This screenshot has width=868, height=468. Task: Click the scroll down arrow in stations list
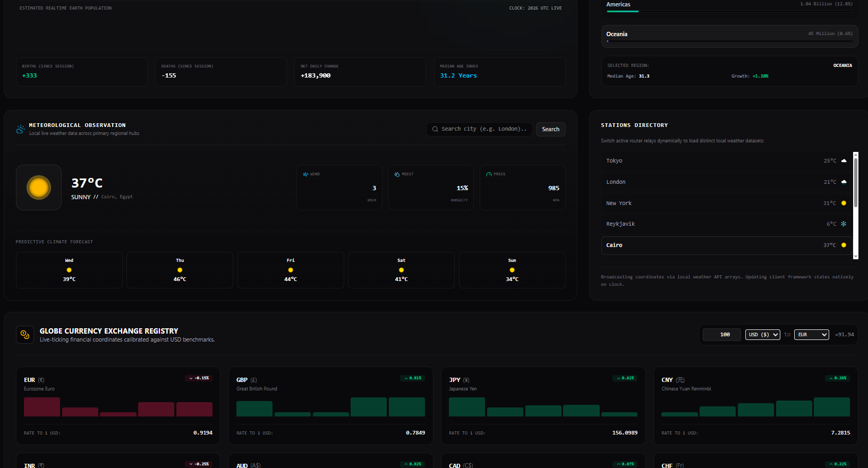pos(855,256)
